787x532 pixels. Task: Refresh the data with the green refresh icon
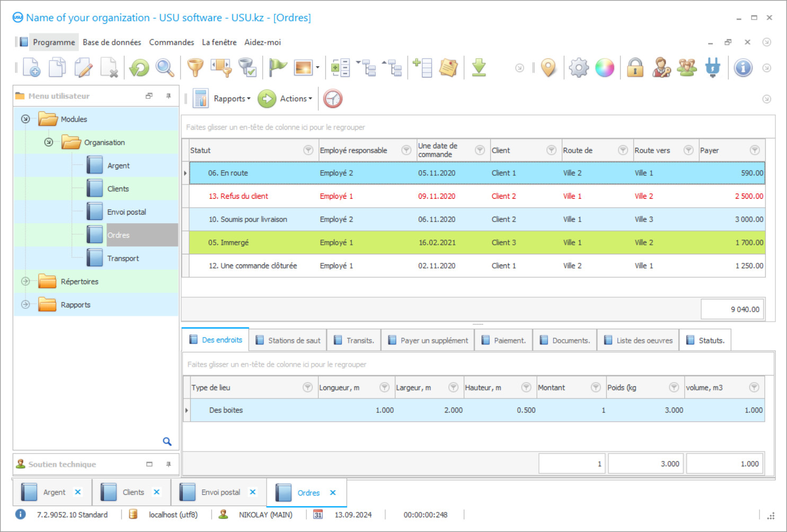[138, 67]
